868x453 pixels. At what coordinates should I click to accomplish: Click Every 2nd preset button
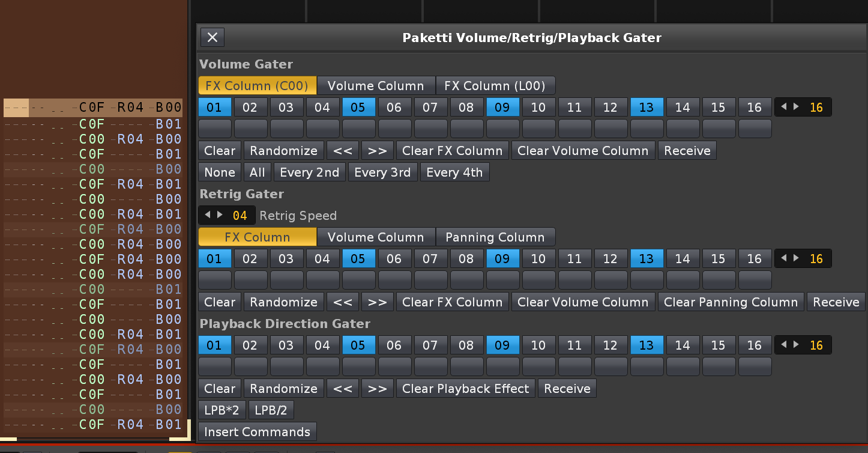coord(310,172)
